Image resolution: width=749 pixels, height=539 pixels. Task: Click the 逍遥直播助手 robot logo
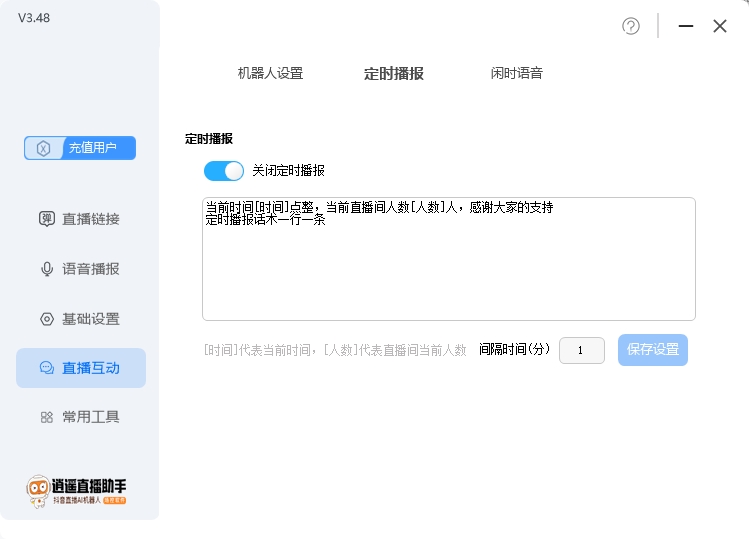pos(38,491)
